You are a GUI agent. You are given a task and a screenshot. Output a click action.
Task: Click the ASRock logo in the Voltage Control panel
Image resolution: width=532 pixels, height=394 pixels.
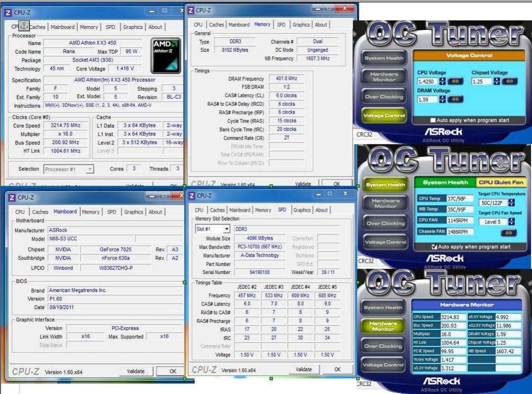click(x=443, y=132)
